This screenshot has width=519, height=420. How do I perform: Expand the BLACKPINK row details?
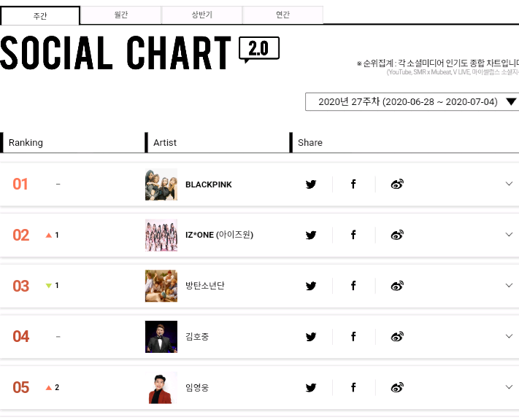pyautogui.click(x=509, y=184)
